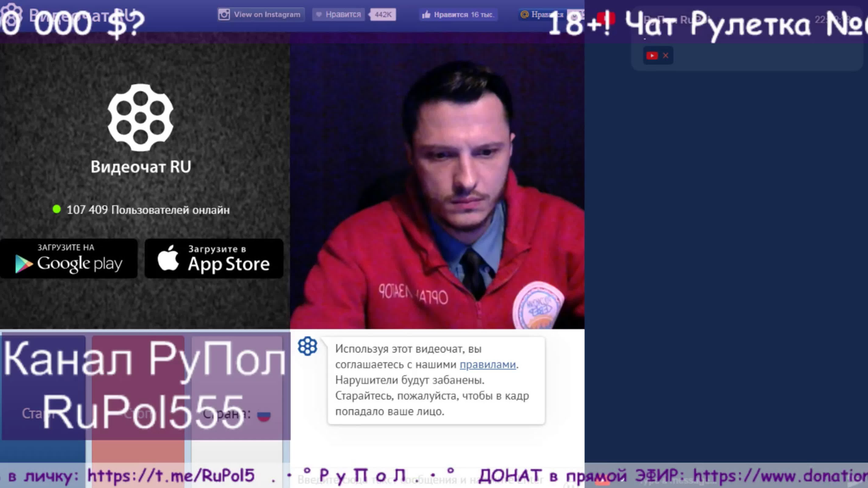The height and width of the screenshot is (488, 868).
Task: Click Facebook Нравится 16 тыс. button
Action: tap(458, 14)
